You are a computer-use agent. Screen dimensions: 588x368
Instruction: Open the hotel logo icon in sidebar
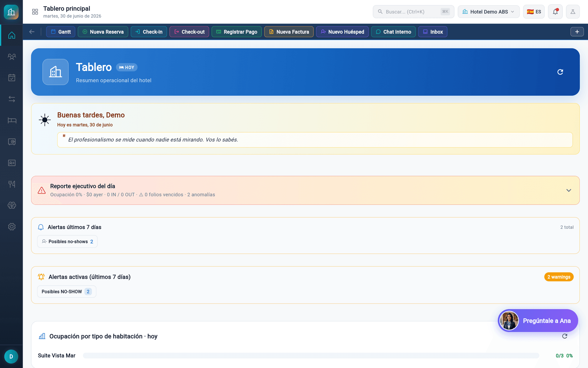click(11, 12)
